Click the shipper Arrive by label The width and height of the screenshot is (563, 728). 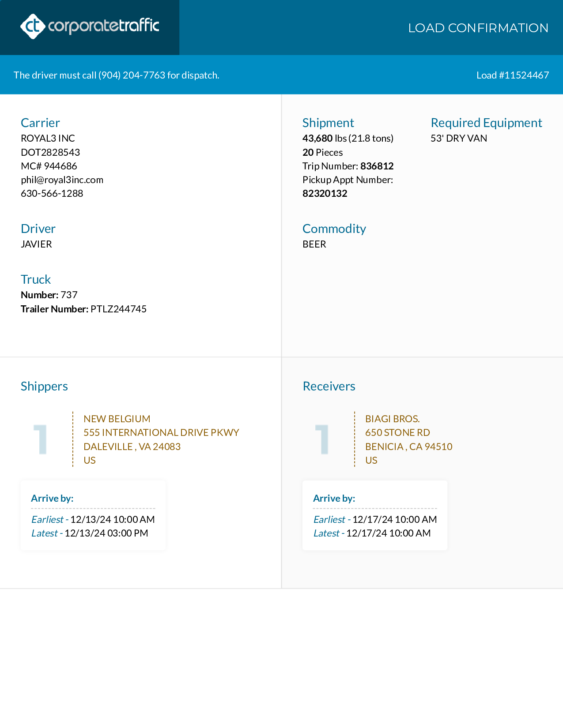click(x=52, y=498)
